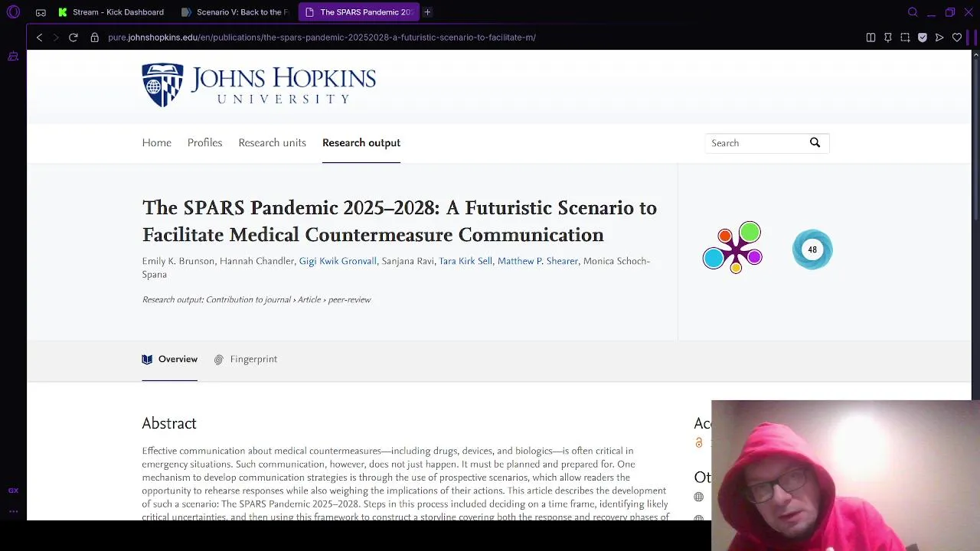The image size is (980, 551).
Task: Click the webcam overlay video
Action: (x=845, y=475)
